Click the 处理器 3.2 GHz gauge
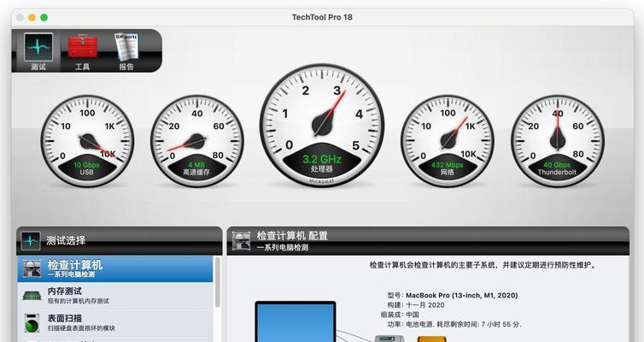The image size is (644, 342). coord(322,126)
